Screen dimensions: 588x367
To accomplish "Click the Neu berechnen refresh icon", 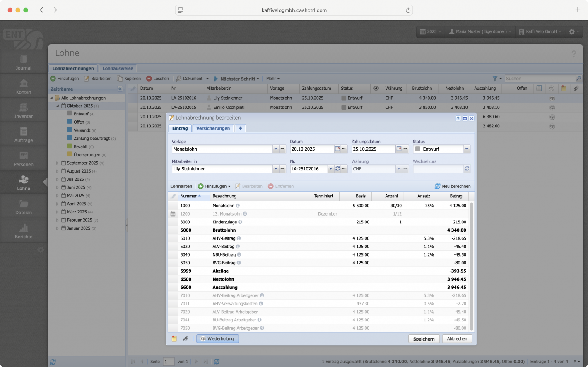I will pos(439,186).
